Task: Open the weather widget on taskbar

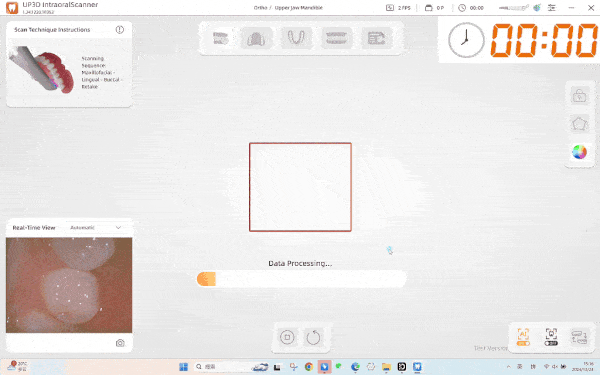Action: coord(17,366)
